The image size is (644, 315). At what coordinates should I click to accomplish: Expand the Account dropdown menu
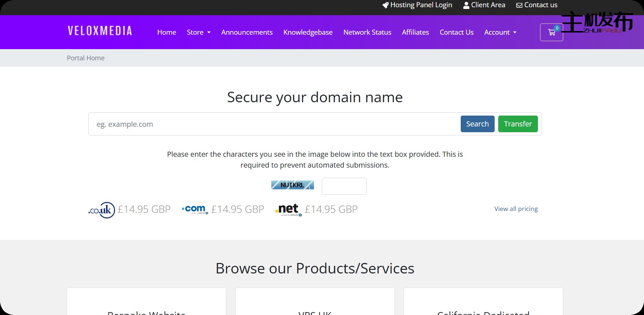click(500, 33)
